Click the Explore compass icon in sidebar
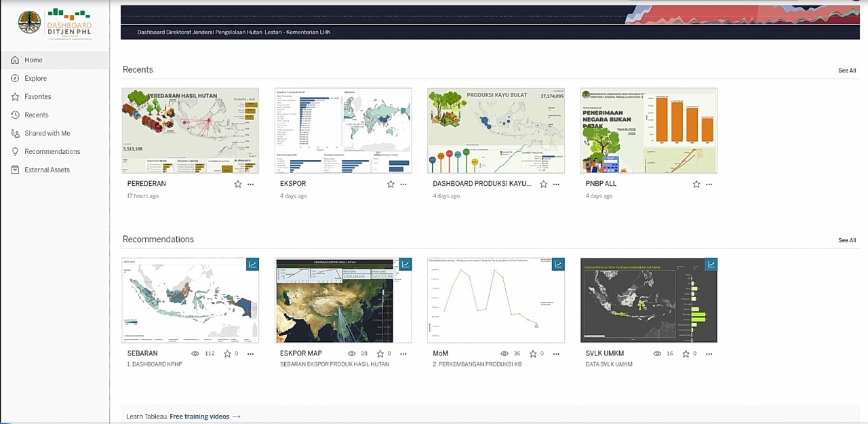Viewport: 868px width, 424px height. (x=15, y=79)
